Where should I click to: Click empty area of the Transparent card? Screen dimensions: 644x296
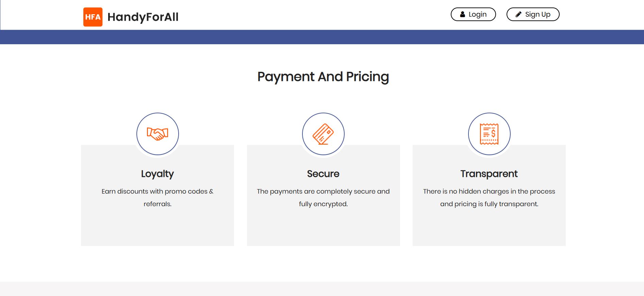click(x=489, y=228)
